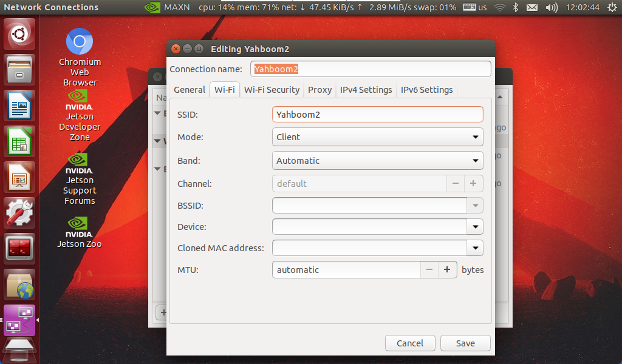Viewport: 622px width, 364px height.
Task: Open Ubuntu dash search in launcher
Action: (20, 35)
